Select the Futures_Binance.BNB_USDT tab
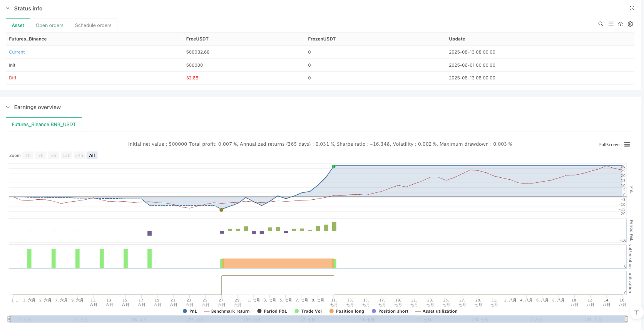 pyautogui.click(x=44, y=125)
